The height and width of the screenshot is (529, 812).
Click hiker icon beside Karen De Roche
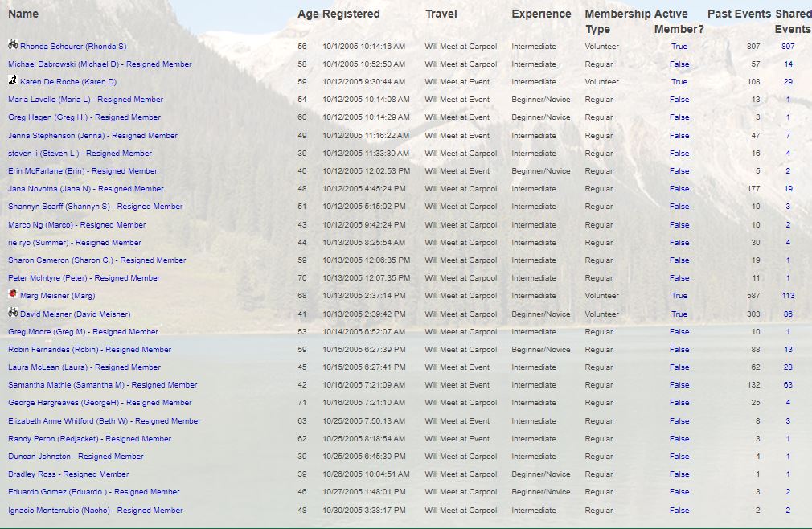[x=13, y=80]
